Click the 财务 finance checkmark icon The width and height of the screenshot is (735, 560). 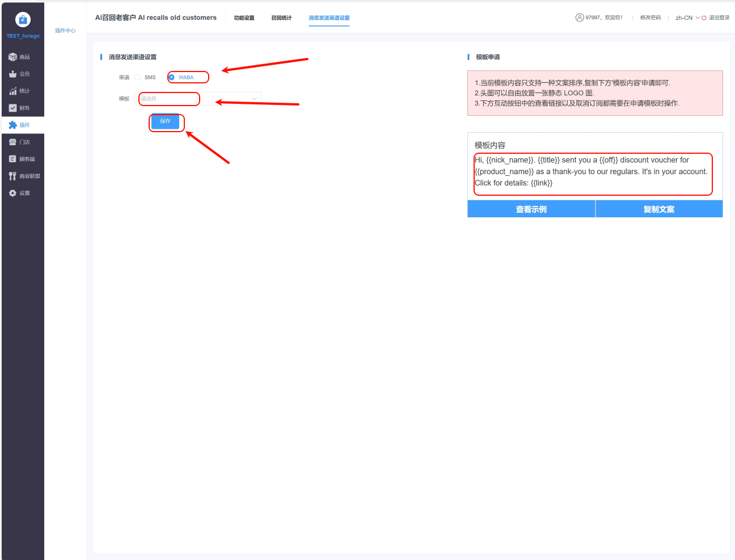12,108
